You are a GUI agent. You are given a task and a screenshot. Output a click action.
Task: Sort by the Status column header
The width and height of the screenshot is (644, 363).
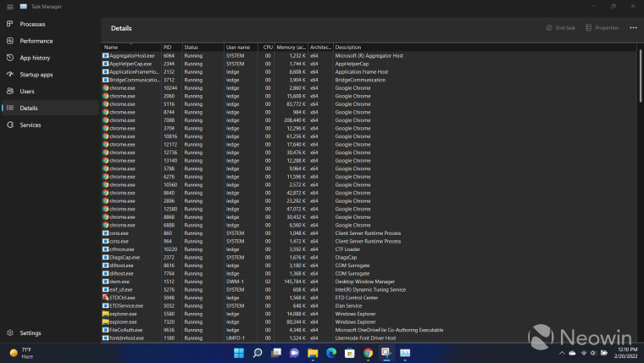[x=203, y=47]
